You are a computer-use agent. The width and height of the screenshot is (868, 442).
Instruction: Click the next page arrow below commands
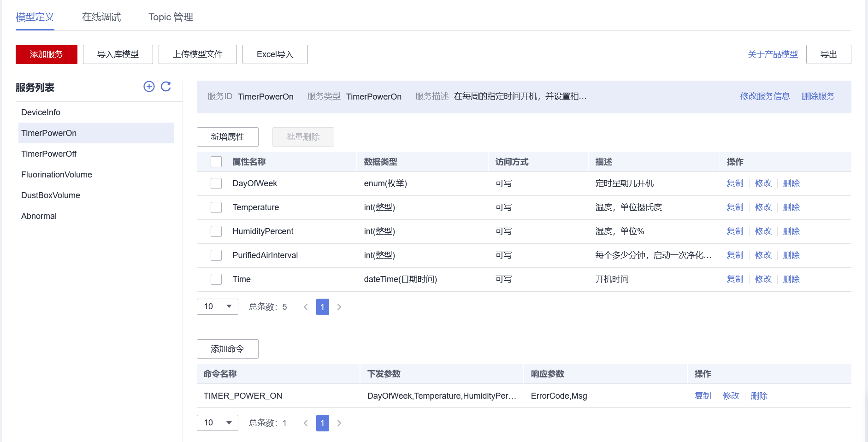pos(339,423)
